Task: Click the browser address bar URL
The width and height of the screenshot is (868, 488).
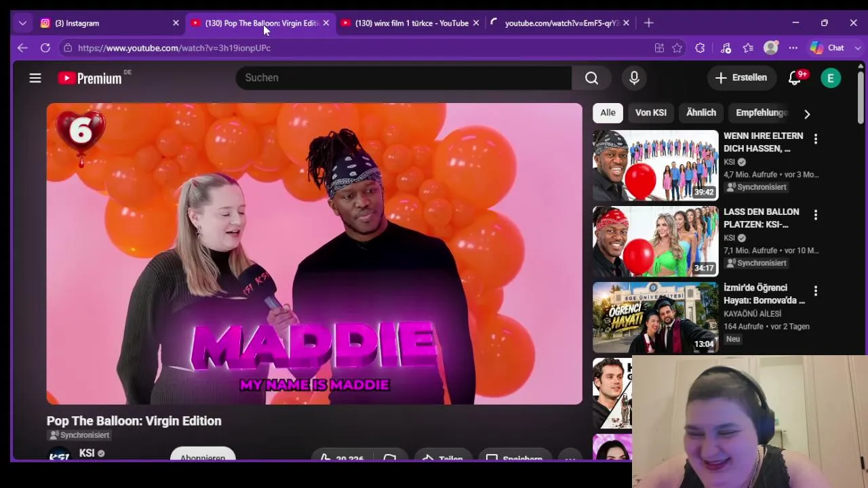Action: (174, 48)
